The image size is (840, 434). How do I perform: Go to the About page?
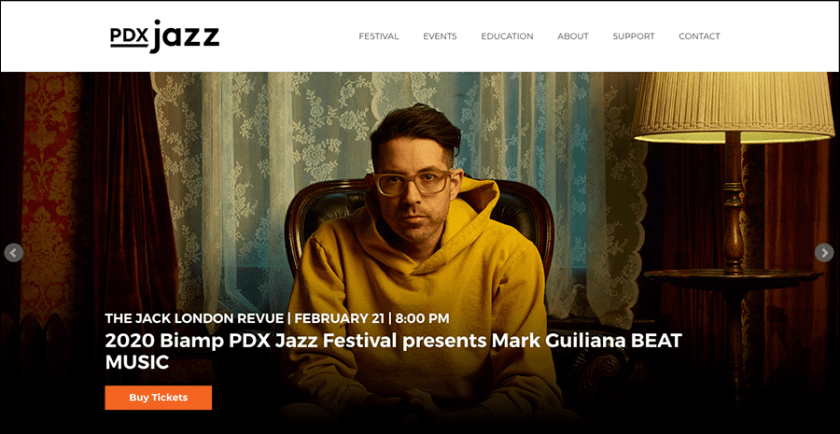pos(573,36)
